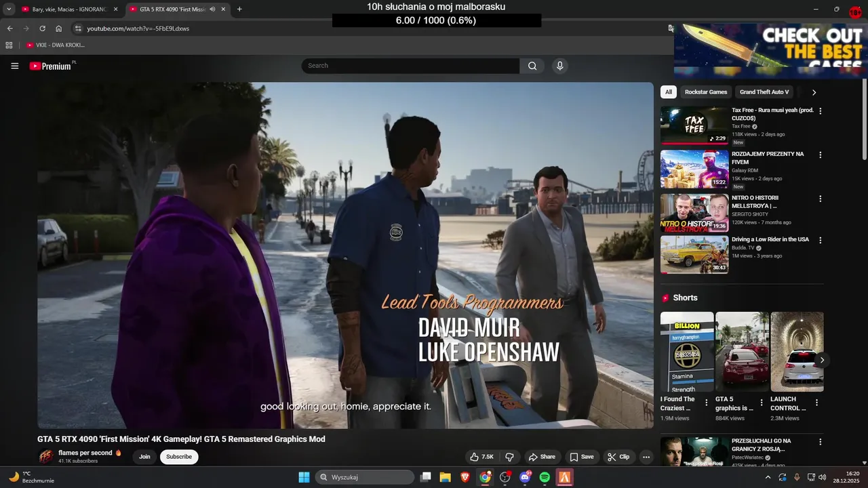Open flames per second channel avatar
The image size is (868, 488).
[46, 456]
